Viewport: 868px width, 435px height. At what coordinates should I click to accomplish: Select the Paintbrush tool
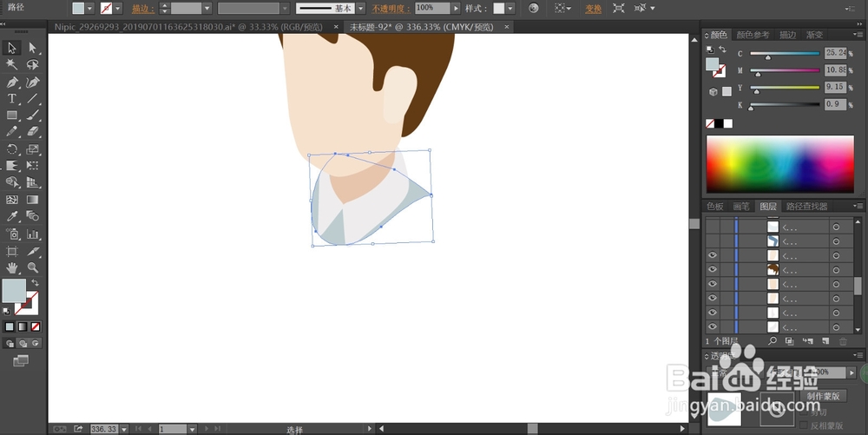[33, 115]
